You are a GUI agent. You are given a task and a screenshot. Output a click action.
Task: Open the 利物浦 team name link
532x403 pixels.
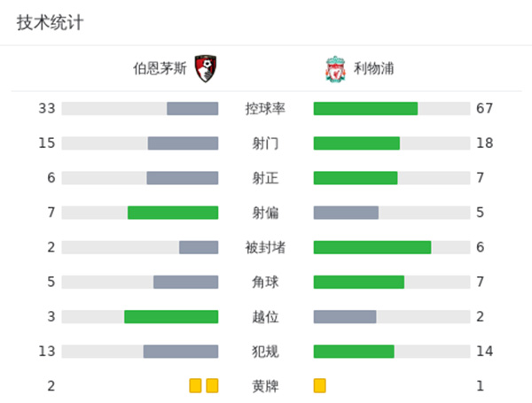pos(369,69)
